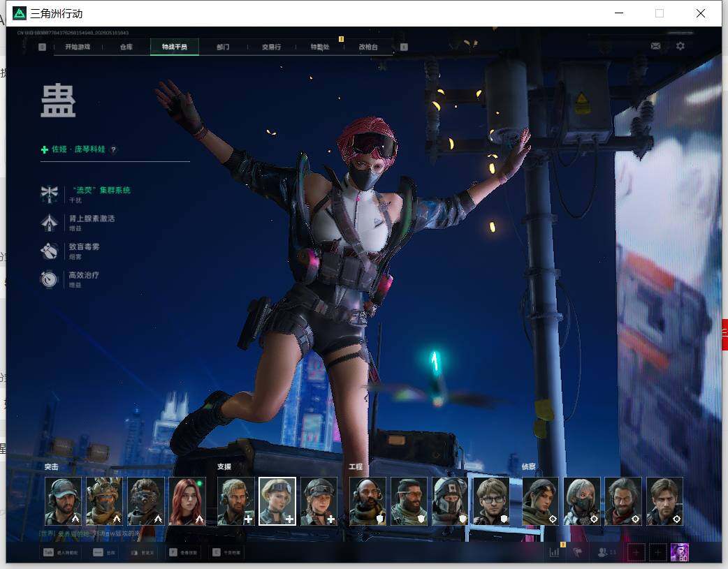Viewport: 728px width, 569px height.
Task: Click the 肾上腺素激活 skill name
Action: click(x=92, y=219)
